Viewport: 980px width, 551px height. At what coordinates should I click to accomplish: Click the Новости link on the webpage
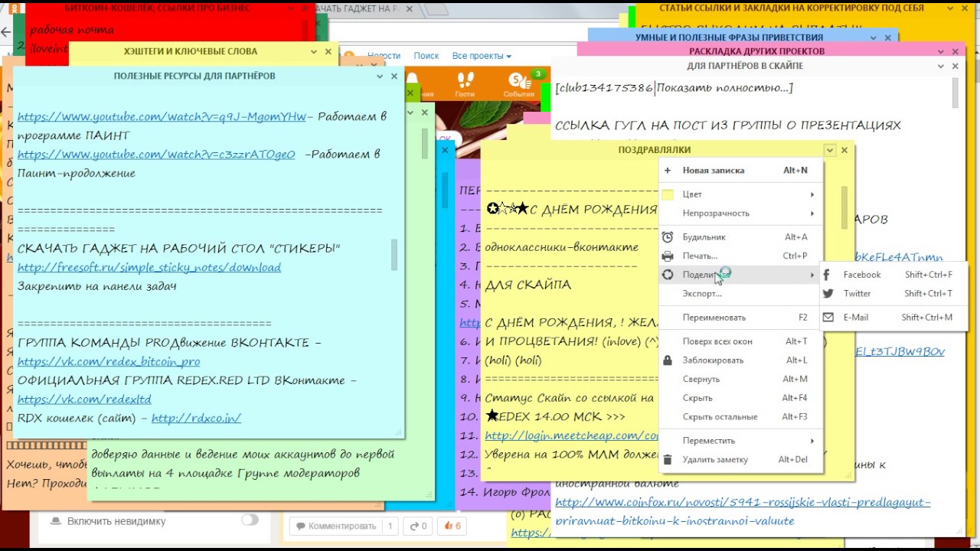pyautogui.click(x=384, y=56)
